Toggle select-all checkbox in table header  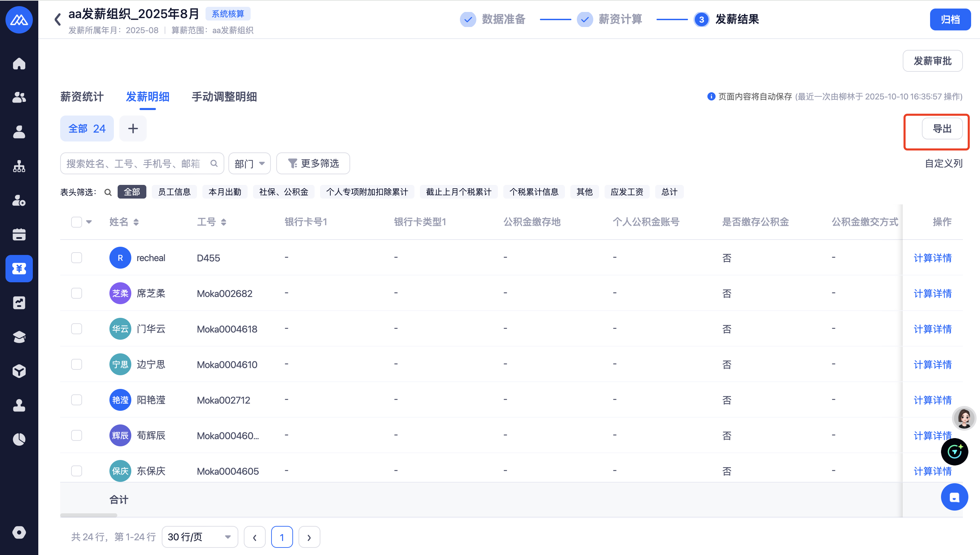click(x=77, y=222)
